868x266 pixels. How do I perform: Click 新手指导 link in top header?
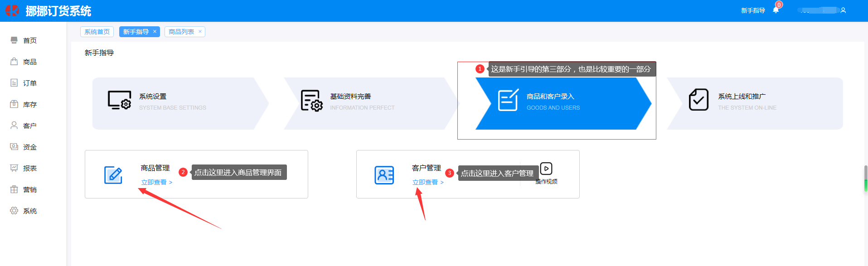[x=753, y=10]
